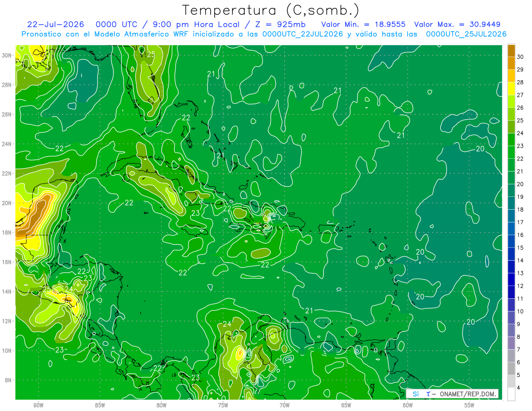Click the '70W' longitude axis label

[285, 405]
